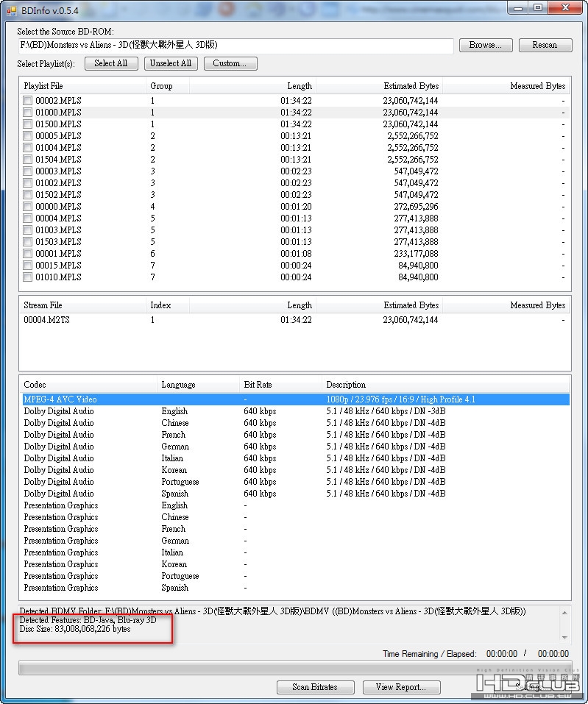Click the Rescan button
The height and width of the screenshot is (704, 588).
pos(545,45)
